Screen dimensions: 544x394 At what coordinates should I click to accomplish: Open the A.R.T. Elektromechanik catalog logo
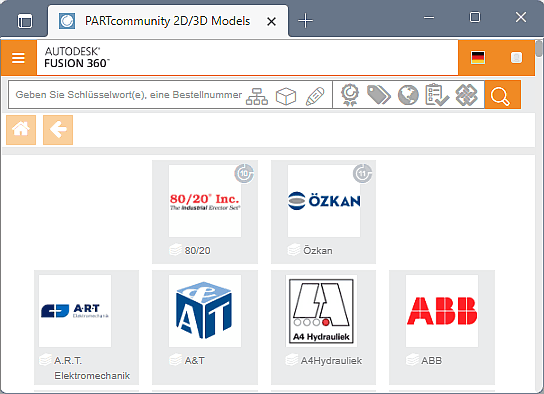click(x=75, y=311)
